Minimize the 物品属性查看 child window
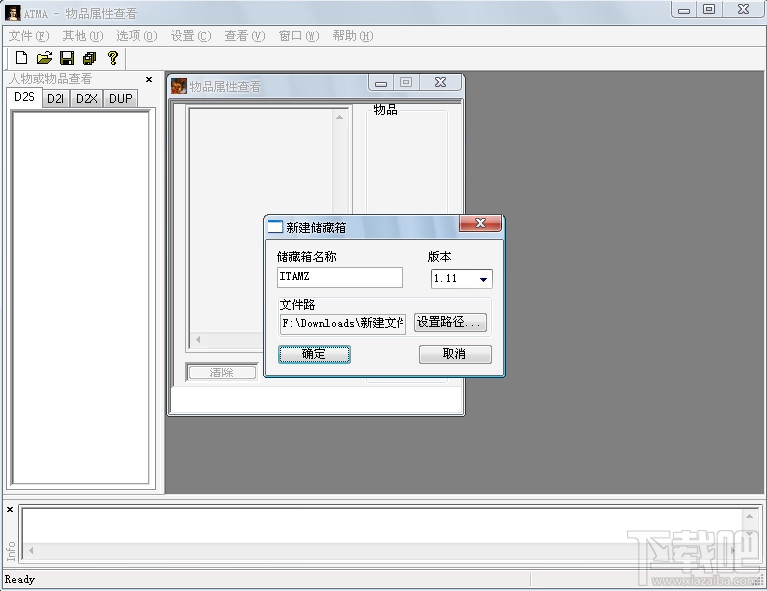The width and height of the screenshot is (767, 591). tap(381, 83)
